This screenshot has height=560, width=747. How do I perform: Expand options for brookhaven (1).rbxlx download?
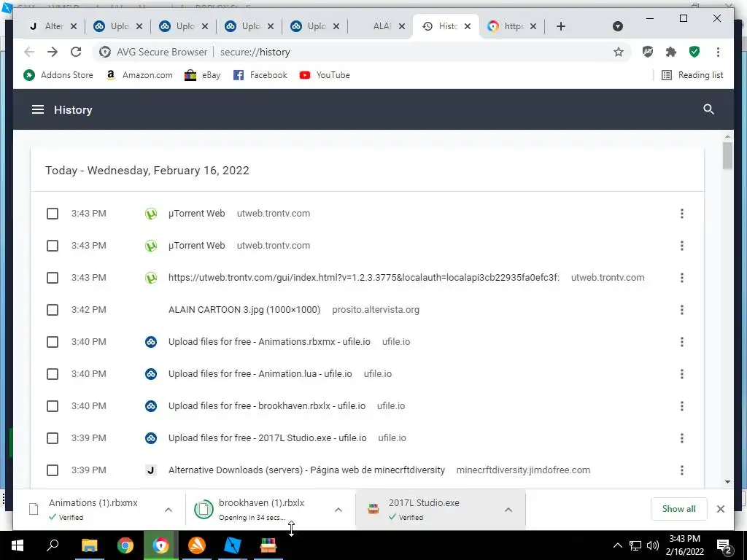338,510
